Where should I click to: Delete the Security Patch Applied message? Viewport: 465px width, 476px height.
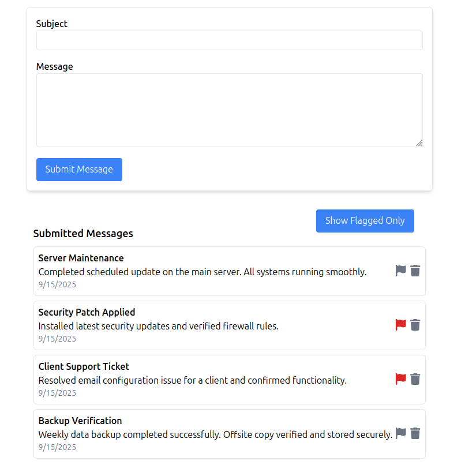tap(415, 325)
